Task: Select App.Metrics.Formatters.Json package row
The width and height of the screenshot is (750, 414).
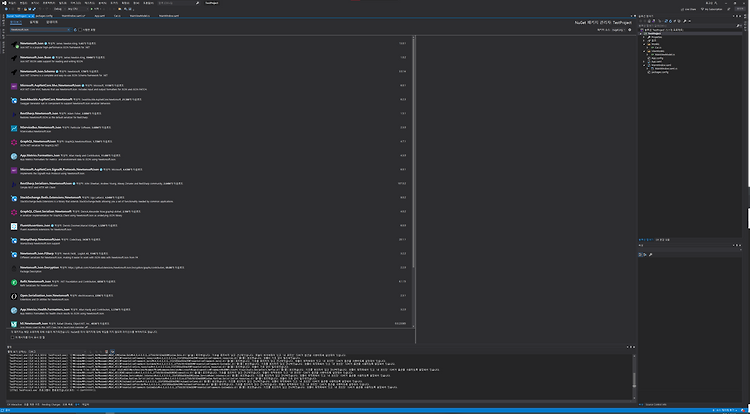Action: point(210,157)
